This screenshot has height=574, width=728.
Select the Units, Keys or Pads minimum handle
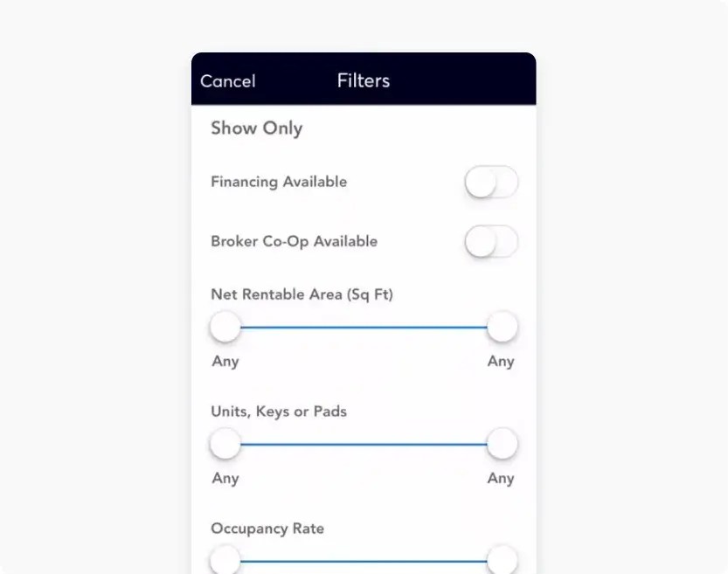pyautogui.click(x=225, y=445)
